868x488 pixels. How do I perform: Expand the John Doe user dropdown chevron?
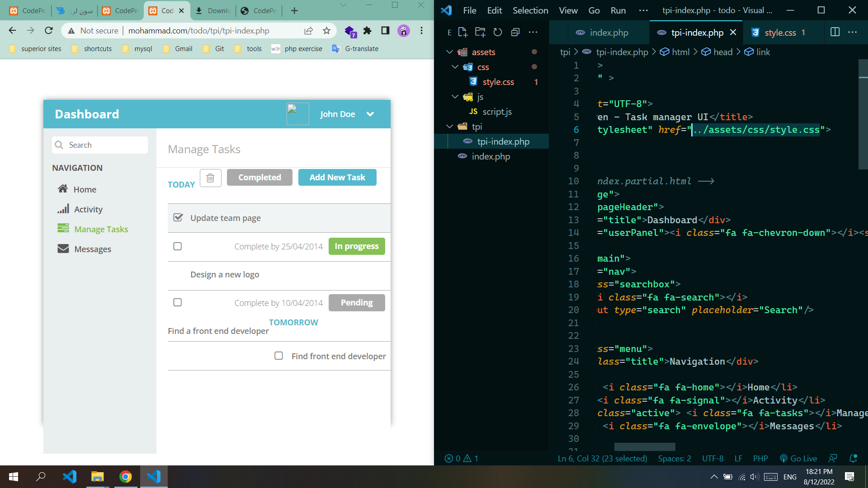[370, 114]
